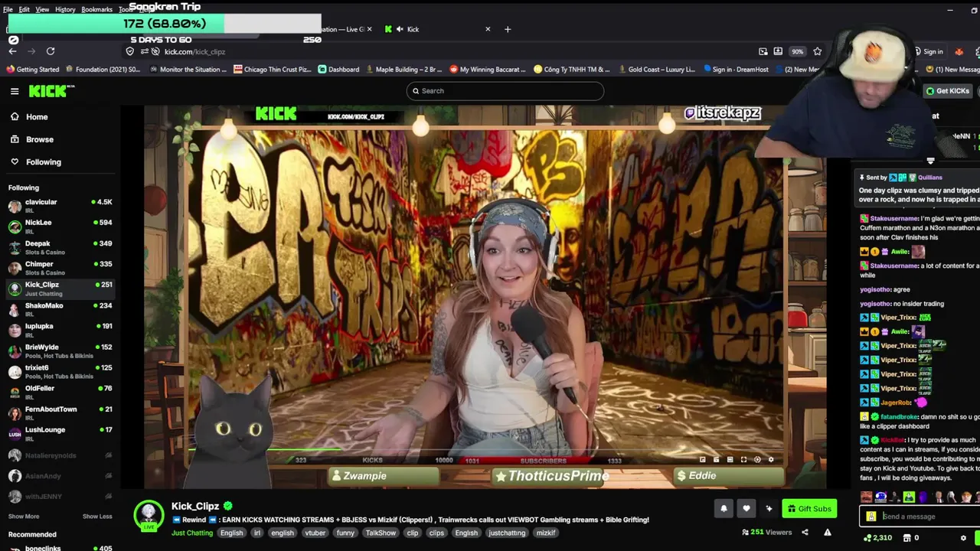This screenshot has height=551, width=980.
Task: Open Browse in the sidebar
Action: pos(40,139)
